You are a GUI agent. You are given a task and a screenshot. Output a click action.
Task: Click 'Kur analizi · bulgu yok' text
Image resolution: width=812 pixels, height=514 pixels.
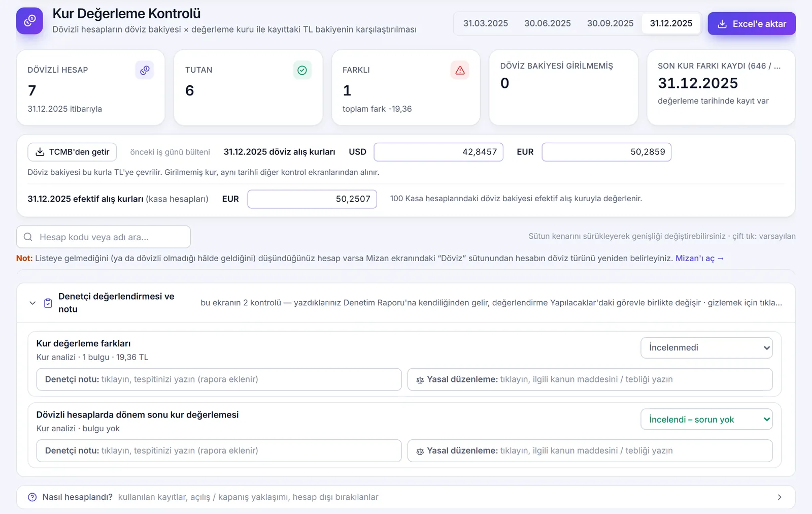78,428
